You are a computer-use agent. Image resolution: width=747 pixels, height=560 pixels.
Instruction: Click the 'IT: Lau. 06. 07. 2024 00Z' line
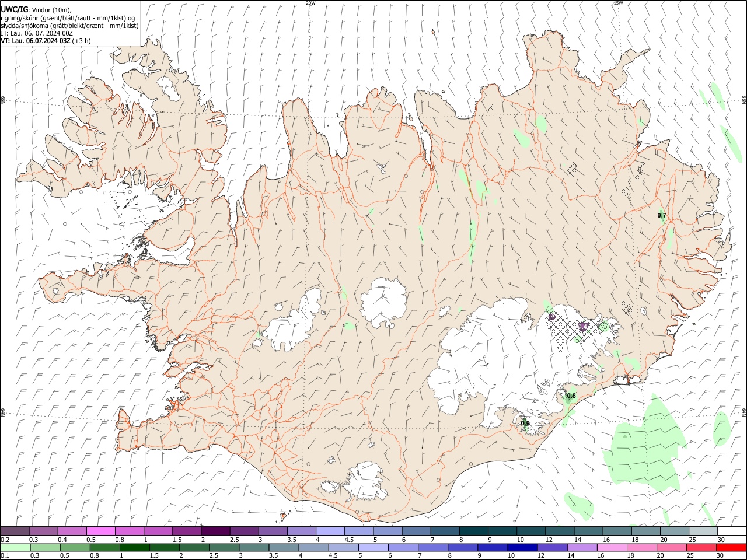click(37, 33)
